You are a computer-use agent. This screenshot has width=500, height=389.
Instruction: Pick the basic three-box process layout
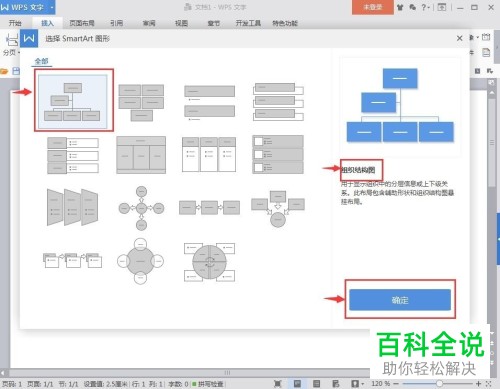pos(209,208)
